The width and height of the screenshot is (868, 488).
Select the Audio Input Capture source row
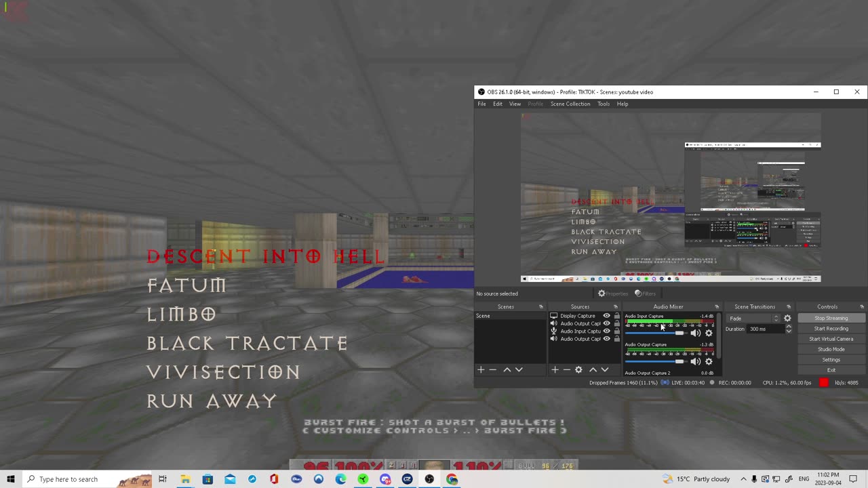(x=584, y=331)
